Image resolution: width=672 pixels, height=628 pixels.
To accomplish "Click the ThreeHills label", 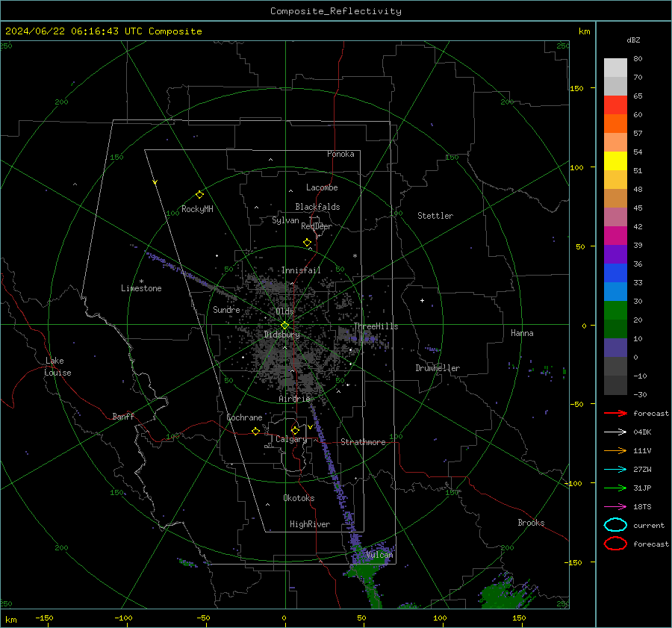I will pos(376,326).
